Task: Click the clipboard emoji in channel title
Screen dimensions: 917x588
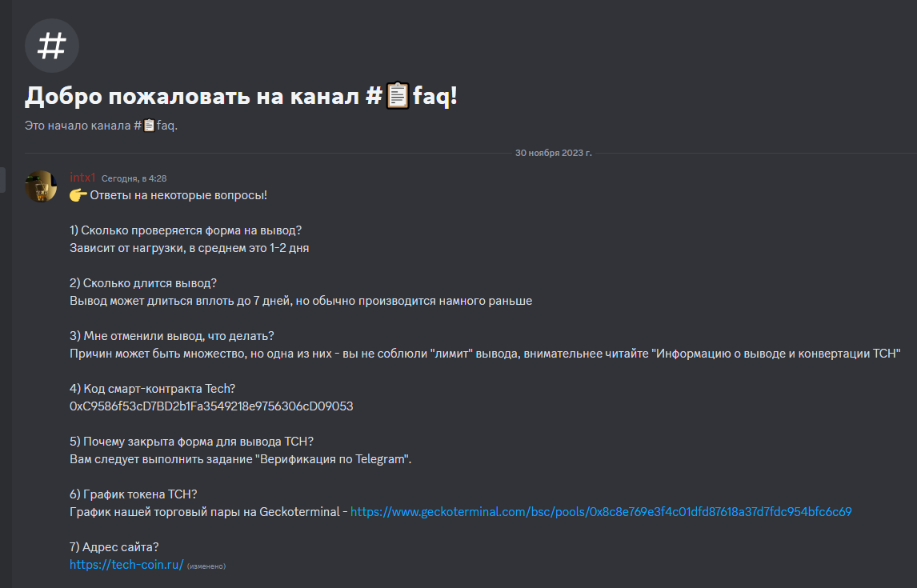Action: tap(398, 96)
